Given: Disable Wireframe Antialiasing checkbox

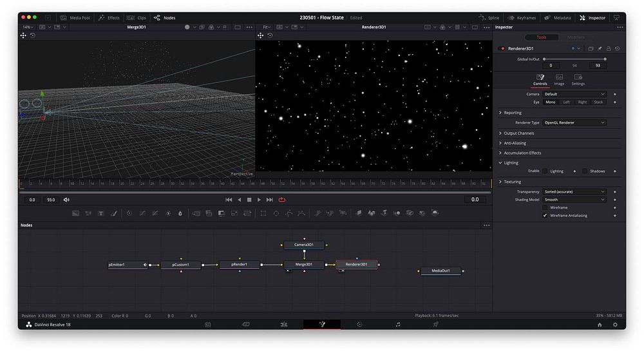Looking at the screenshot, I should 545,215.
